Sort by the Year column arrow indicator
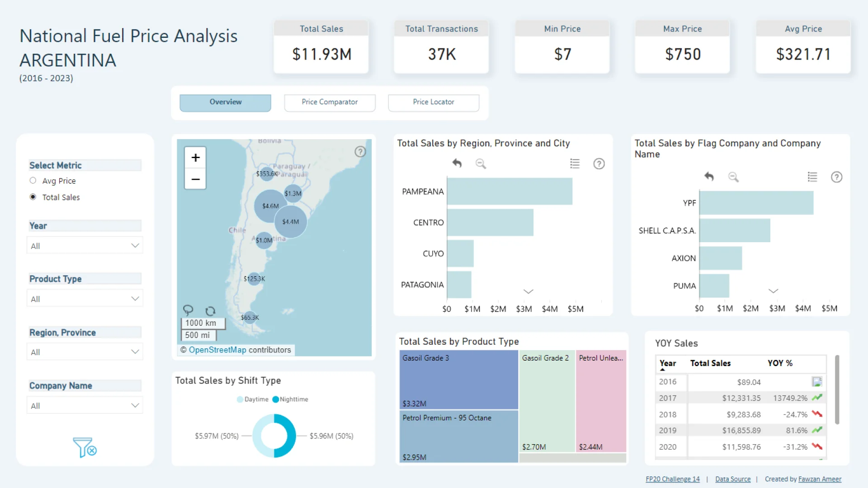The height and width of the screenshot is (488, 868). tap(662, 370)
